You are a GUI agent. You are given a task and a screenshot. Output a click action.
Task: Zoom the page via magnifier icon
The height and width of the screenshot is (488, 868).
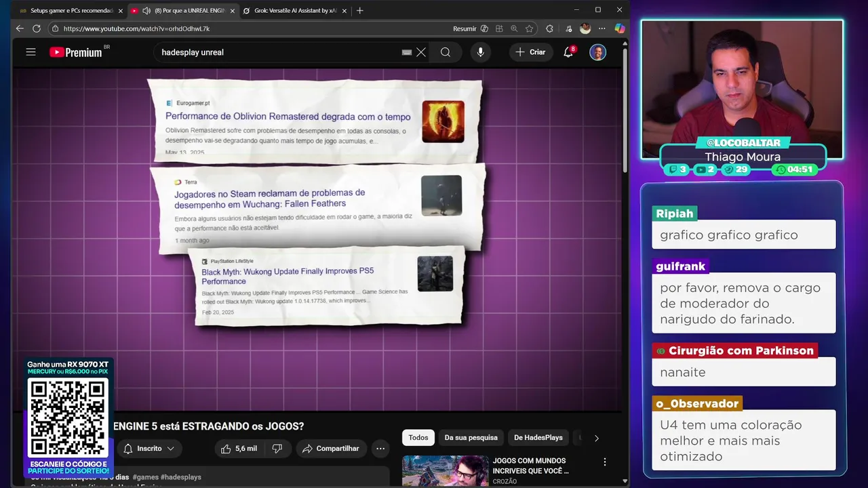pyautogui.click(x=514, y=28)
